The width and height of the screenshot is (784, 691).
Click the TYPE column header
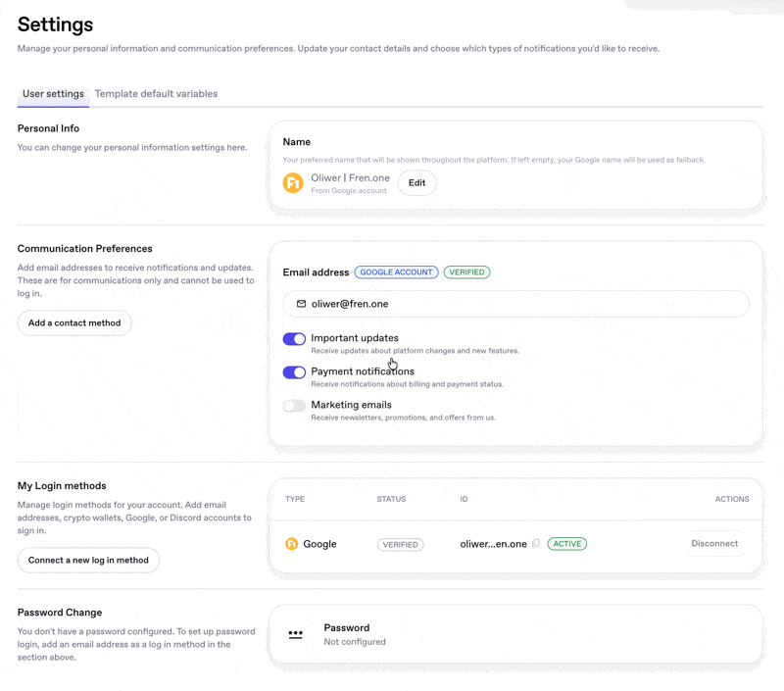(295, 499)
